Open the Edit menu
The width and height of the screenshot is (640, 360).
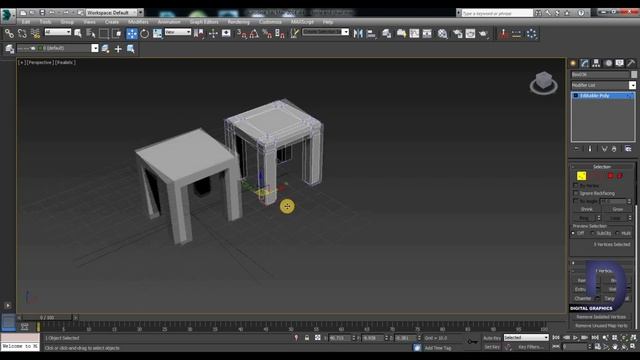26,22
